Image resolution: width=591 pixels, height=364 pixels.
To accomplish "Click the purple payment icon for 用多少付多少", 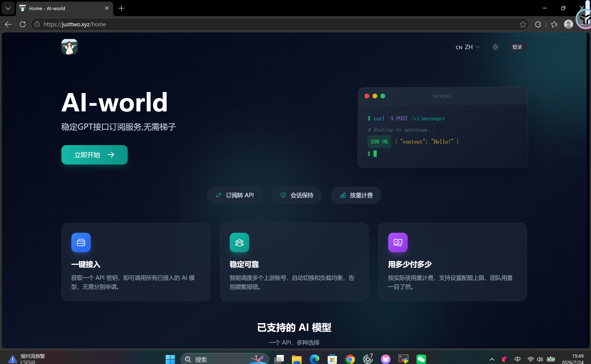I will point(398,242).
